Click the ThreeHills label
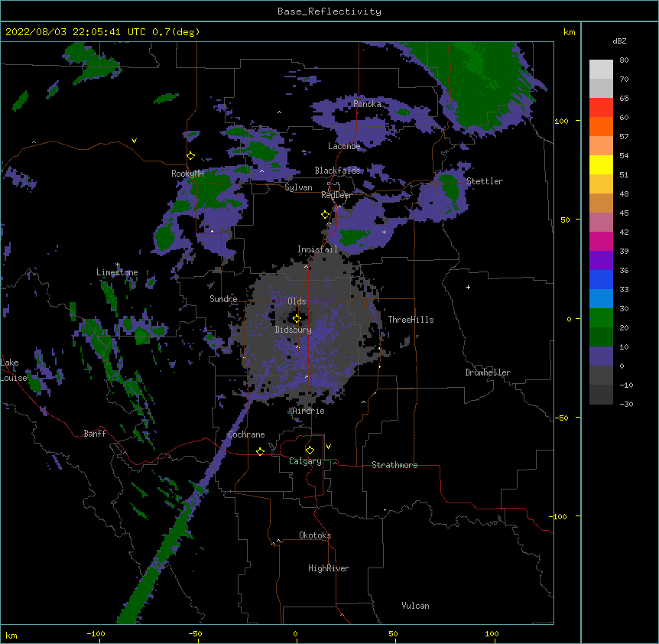The width and height of the screenshot is (659, 644). pyautogui.click(x=411, y=320)
